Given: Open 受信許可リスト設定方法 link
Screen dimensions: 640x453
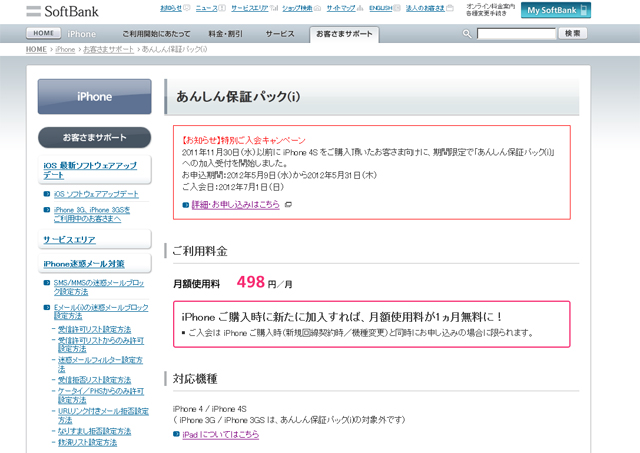Looking at the screenshot, I should [94, 329].
